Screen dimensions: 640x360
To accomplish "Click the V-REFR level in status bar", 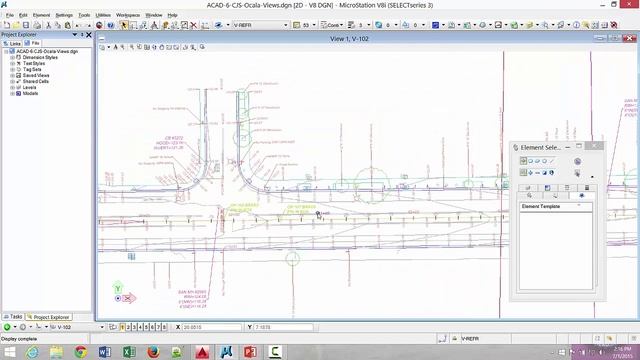I will click(x=470, y=338).
